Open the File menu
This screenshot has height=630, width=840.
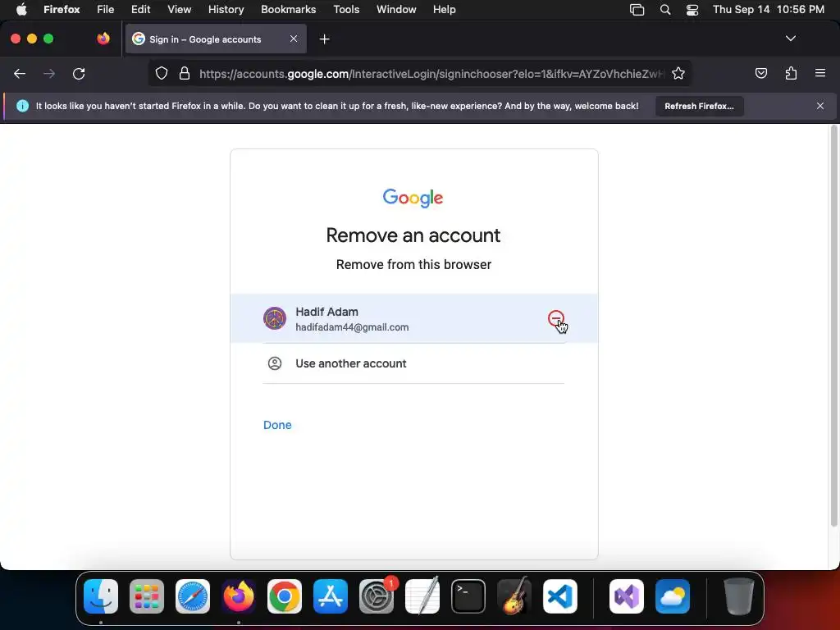[x=106, y=9]
